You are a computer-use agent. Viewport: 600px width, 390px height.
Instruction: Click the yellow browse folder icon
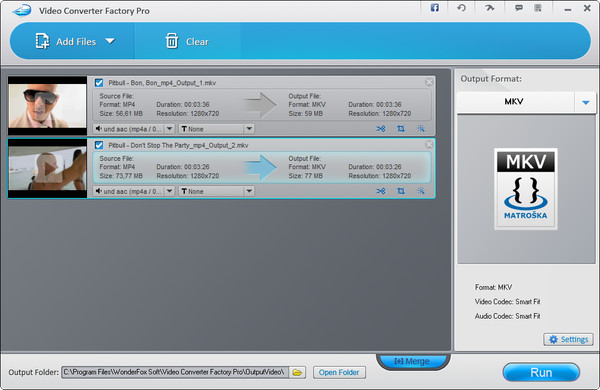[x=297, y=372]
